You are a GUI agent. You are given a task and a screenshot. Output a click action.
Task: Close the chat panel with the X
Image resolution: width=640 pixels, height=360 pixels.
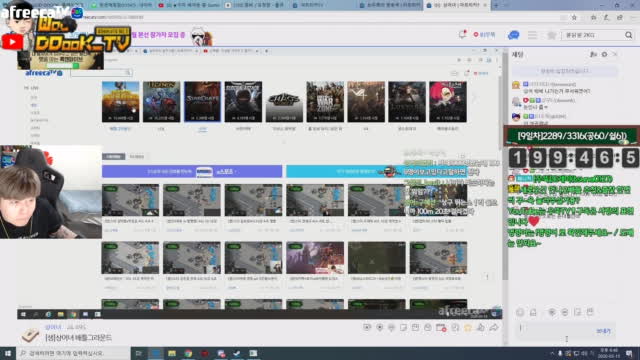coord(615,54)
